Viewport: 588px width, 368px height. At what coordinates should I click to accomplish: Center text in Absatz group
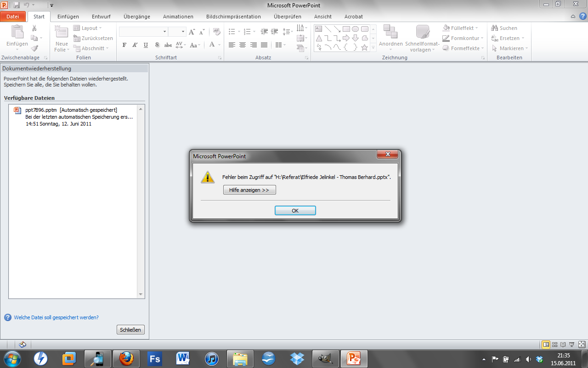(x=243, y=45)
